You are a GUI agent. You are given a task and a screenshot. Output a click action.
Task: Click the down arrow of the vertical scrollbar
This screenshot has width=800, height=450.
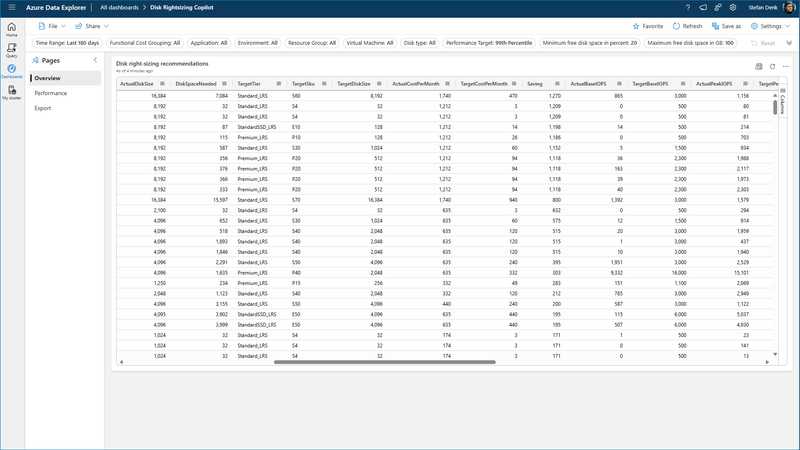775,354
